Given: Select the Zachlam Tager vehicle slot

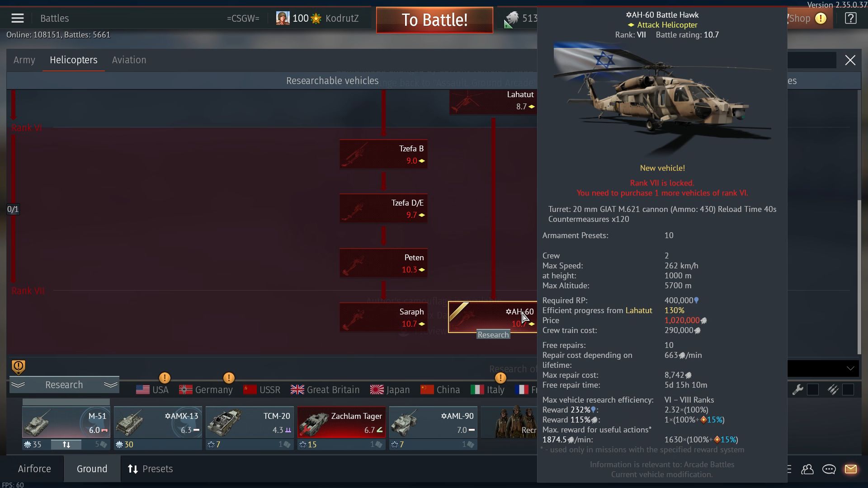Looking at the screenshot, I should tap(341, 423).
